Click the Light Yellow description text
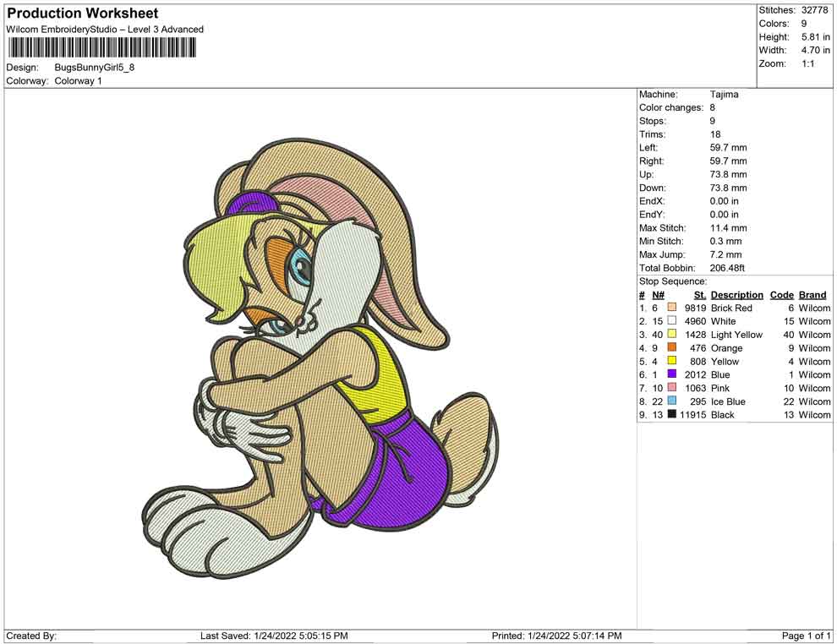 point(736,335)
